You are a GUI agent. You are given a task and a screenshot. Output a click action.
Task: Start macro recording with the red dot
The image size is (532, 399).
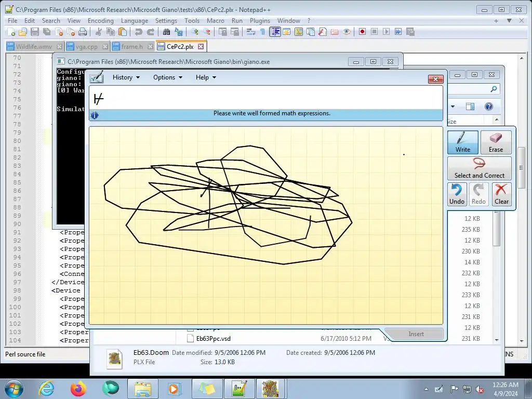tap(362, 32)
